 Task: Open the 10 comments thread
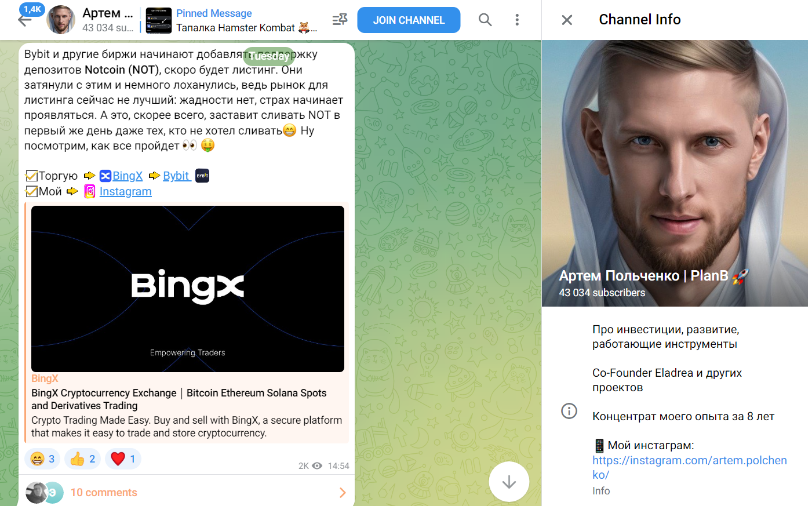click(x=186, y=492)
